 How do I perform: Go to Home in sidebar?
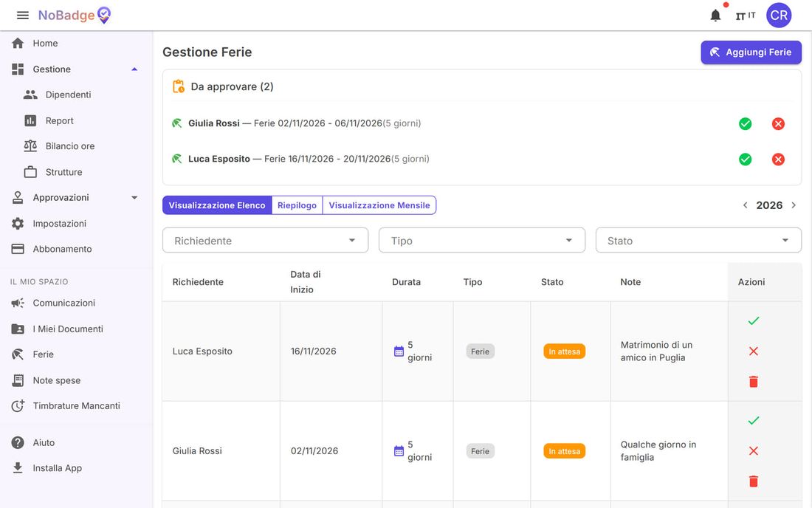click(76, 44)
